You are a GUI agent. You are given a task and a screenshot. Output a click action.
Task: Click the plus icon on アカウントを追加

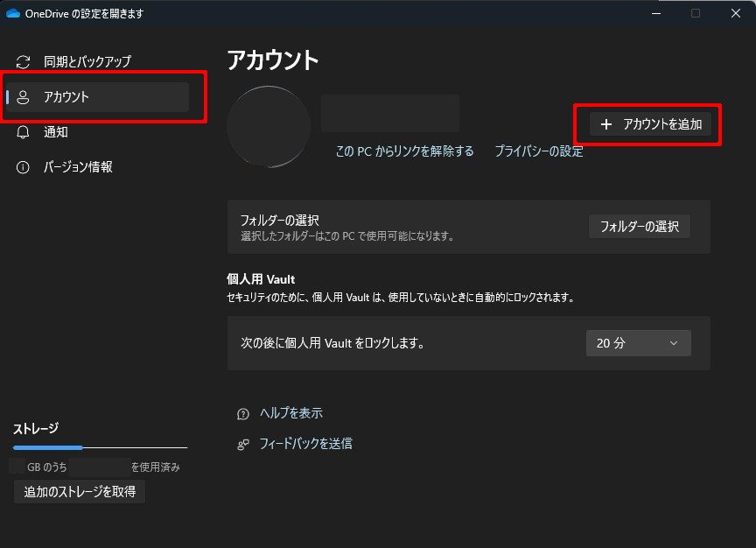606,124
